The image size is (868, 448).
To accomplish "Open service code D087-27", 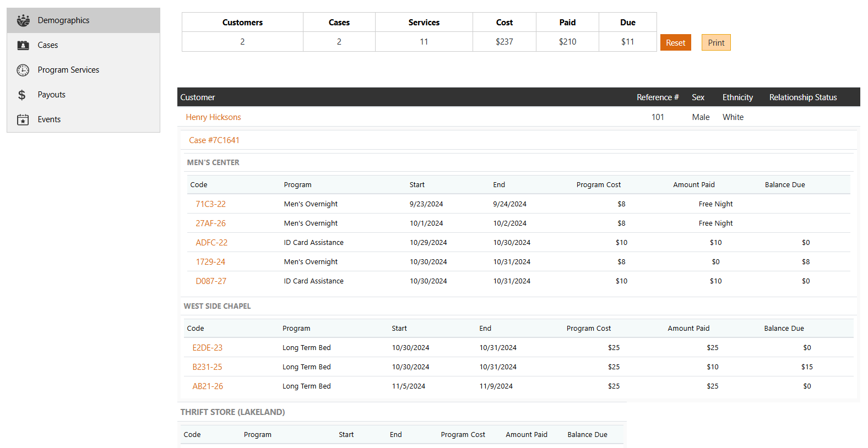I will (x=211, y=281).
